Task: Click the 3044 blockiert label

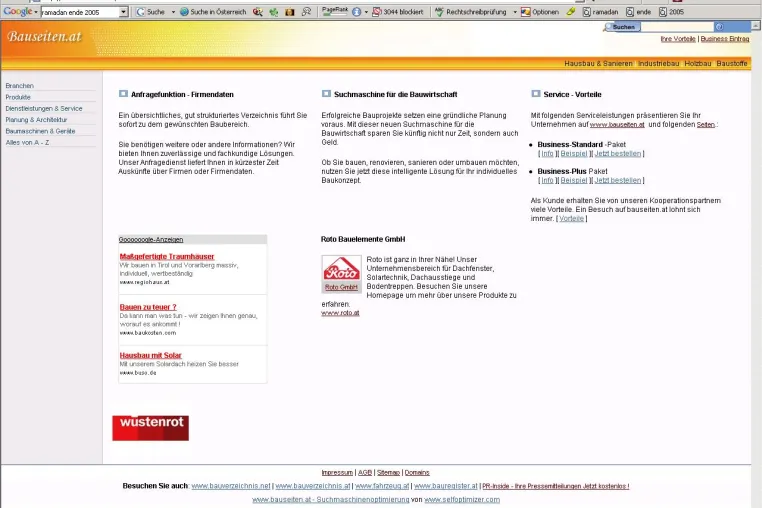Action: 403,12
